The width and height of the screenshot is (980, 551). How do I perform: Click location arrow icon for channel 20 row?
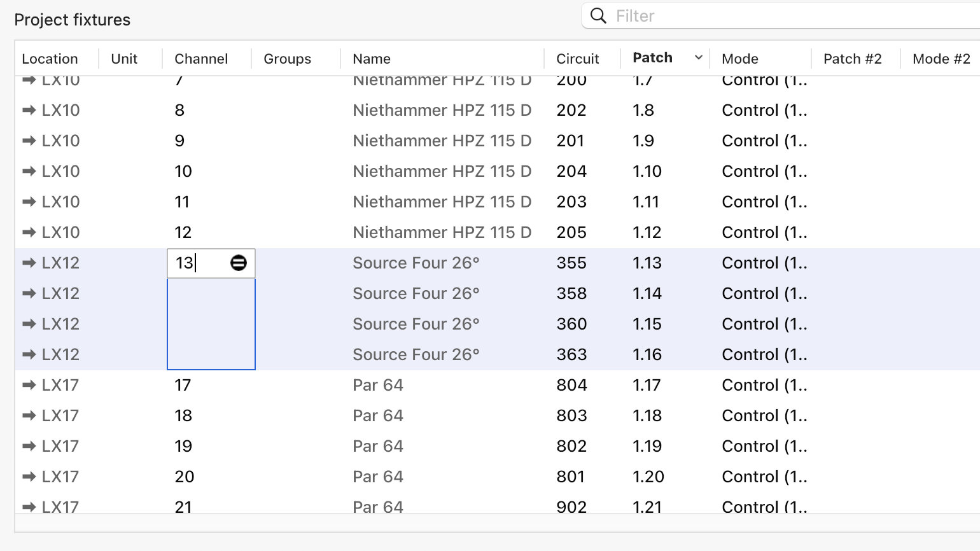[x=29, y=477]
